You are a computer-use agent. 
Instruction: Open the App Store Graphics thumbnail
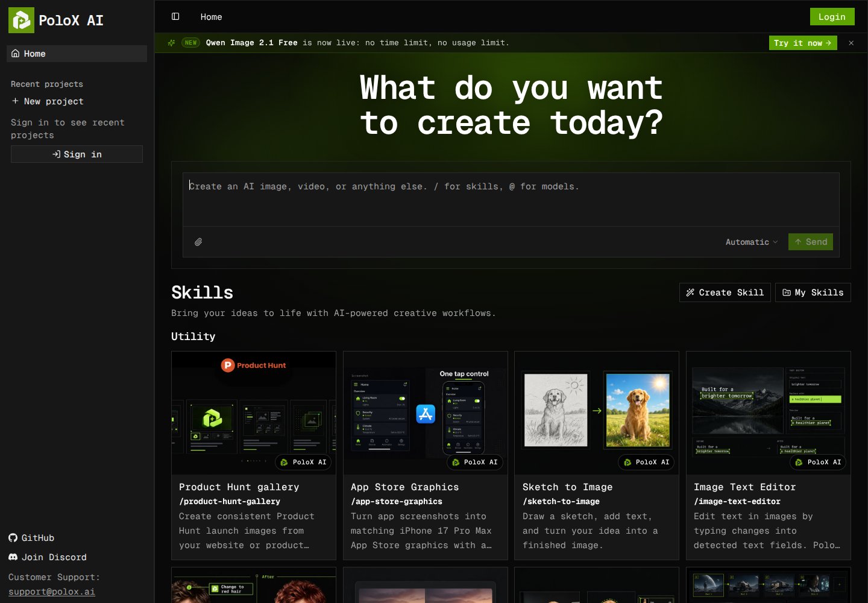(426, 413)
